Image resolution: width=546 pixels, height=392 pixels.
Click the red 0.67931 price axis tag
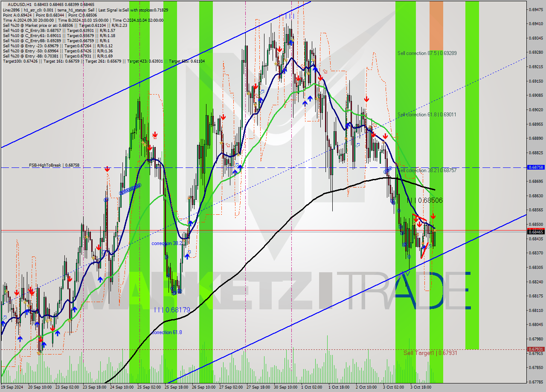(x=536, y=349)
